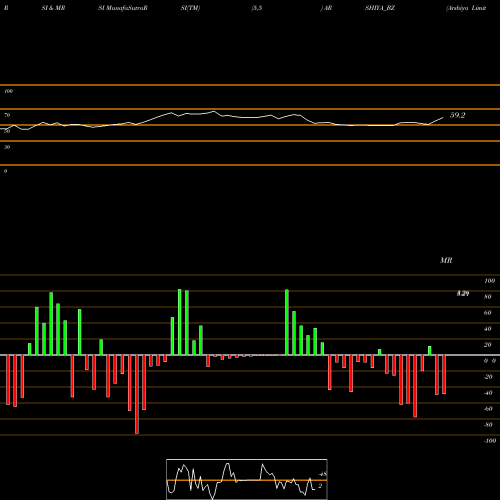This screenshot has height=500, width=500.
Task: Click the last red bar in the MR histogram
Action: (x=444, y=374)
